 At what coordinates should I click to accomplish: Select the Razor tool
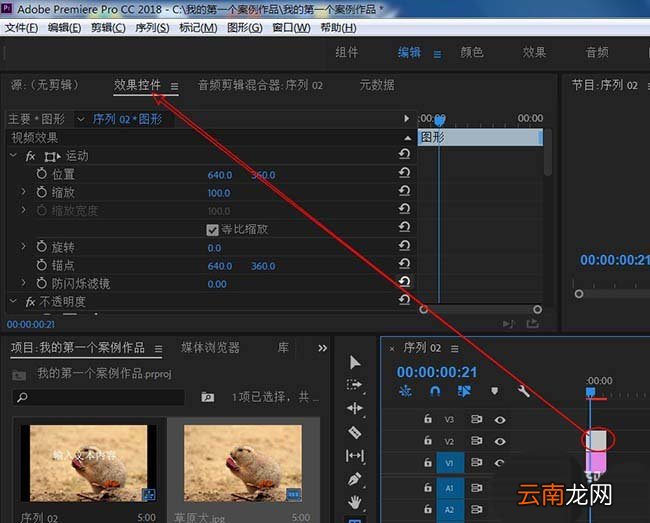point(354,432)
